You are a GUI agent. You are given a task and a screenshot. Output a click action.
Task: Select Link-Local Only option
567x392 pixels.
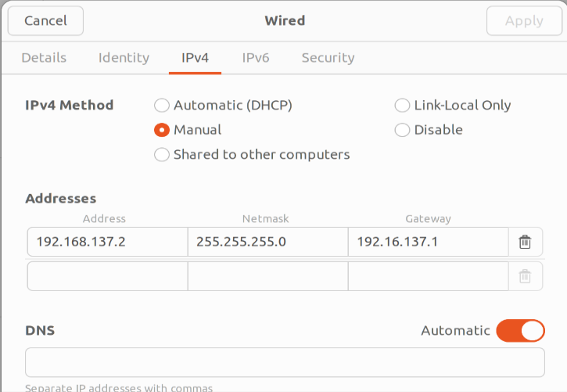click(402, 106)
